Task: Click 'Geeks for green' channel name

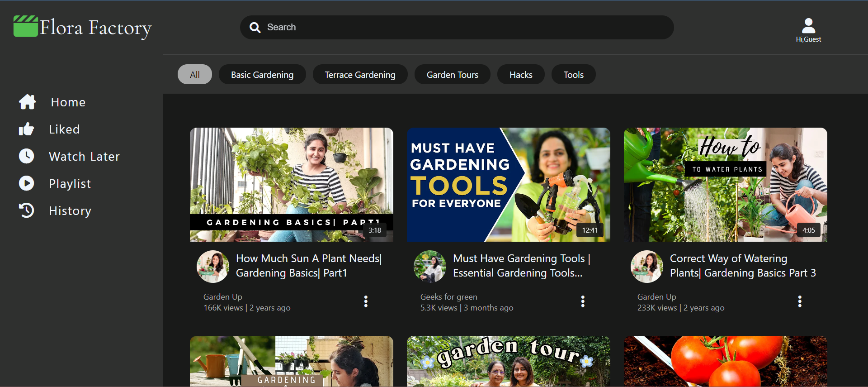Action: tap(449, 297)
